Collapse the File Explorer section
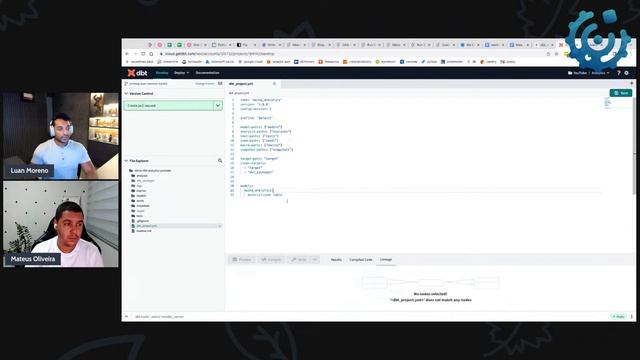Viewport: 640px width, 360px height. [x=126, y=161]
